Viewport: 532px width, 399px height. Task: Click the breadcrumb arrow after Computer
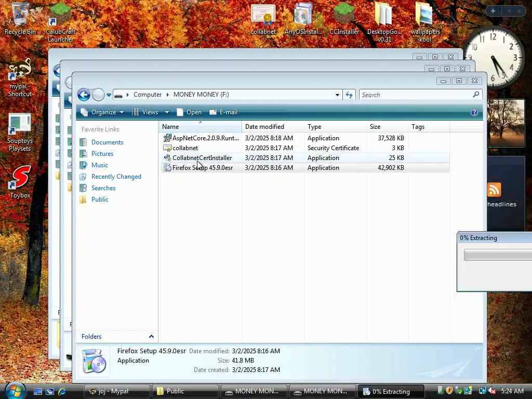coord(168,95)
